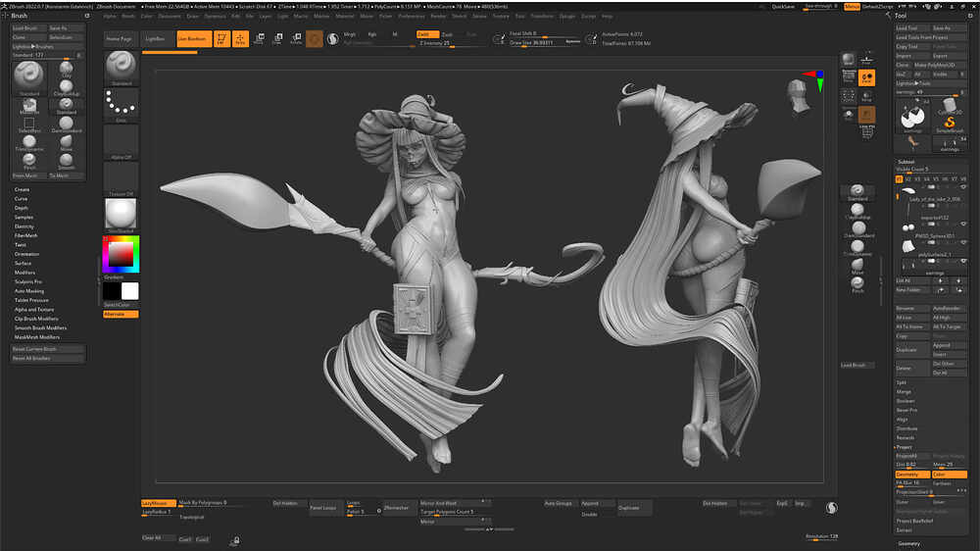Select the ClayBuildup brush in left Brush palette
The image size is (980, 551).
coord(67,87)
